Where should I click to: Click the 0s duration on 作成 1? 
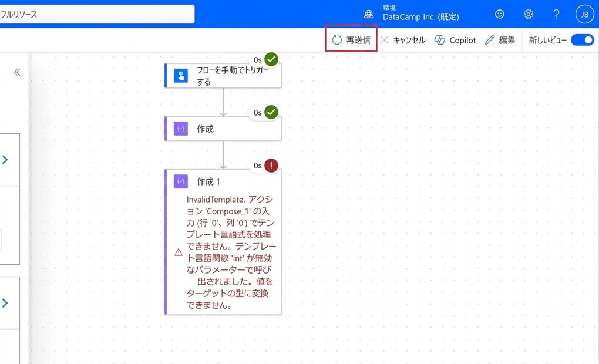(258, 166)
